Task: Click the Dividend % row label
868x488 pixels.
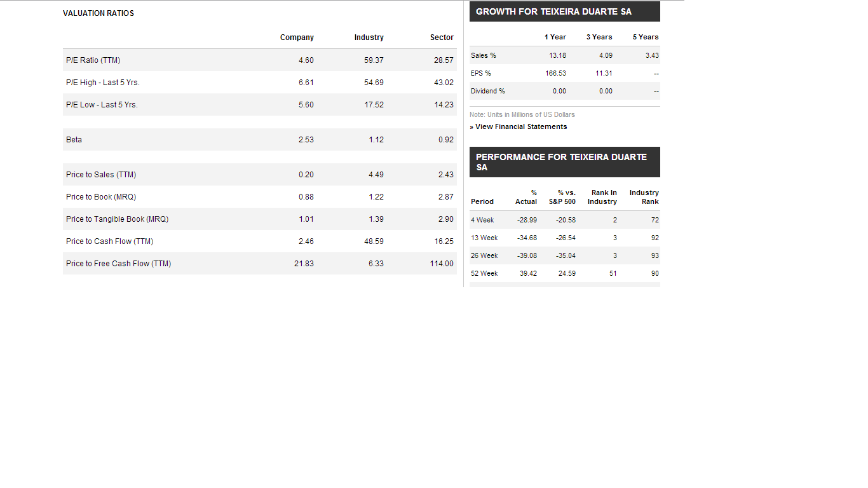Action: pyautogui.click(x=488, y=91)
